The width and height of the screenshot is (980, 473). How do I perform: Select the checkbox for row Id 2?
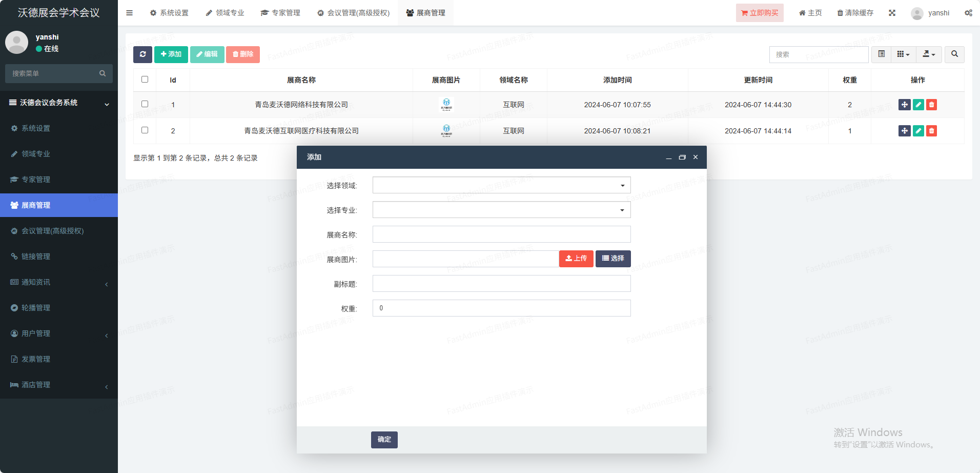point(145,130)
